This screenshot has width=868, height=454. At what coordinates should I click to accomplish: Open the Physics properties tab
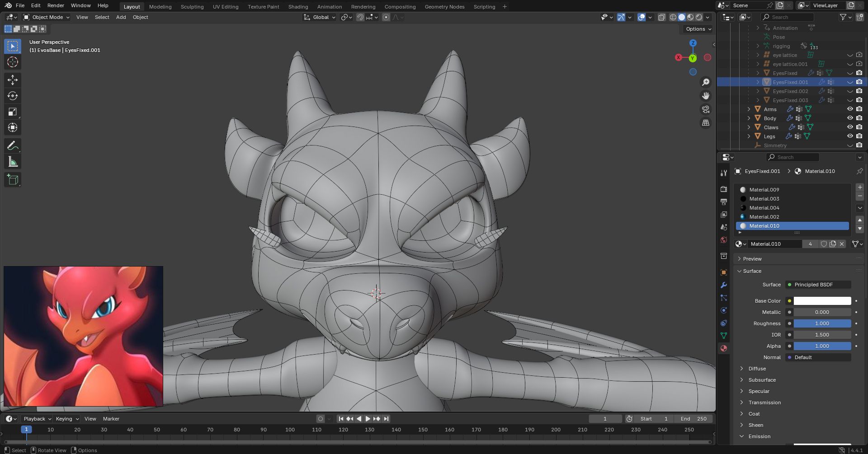[x=724, y=310]
